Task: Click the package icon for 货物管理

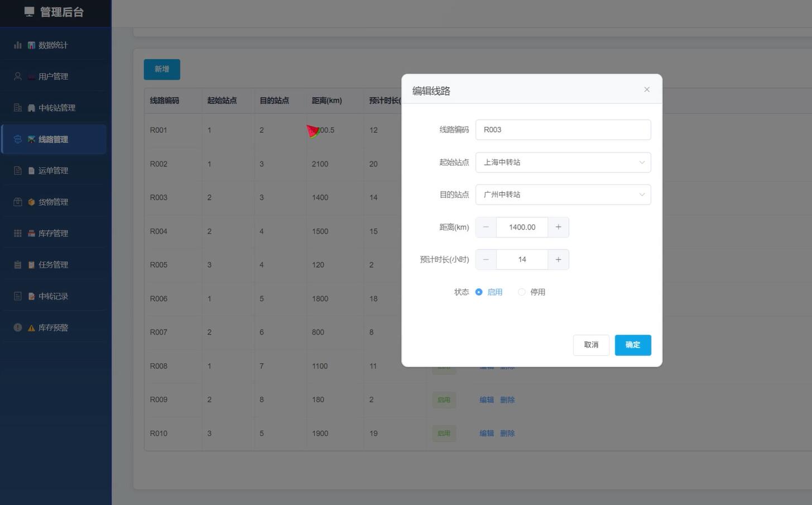Action: (x=18, y=202)
